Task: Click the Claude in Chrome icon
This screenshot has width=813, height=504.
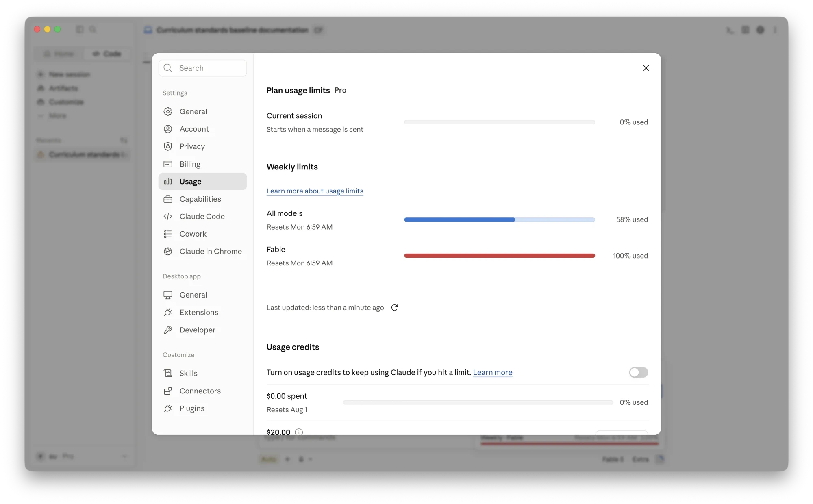Action: [168, 251]
